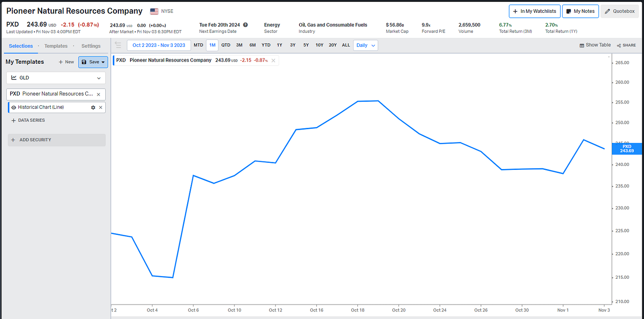Viewport: 644px width, 319px height.
Task: Open gear settings for Historical Chart (Line)
Action: (x=93, y=108)
